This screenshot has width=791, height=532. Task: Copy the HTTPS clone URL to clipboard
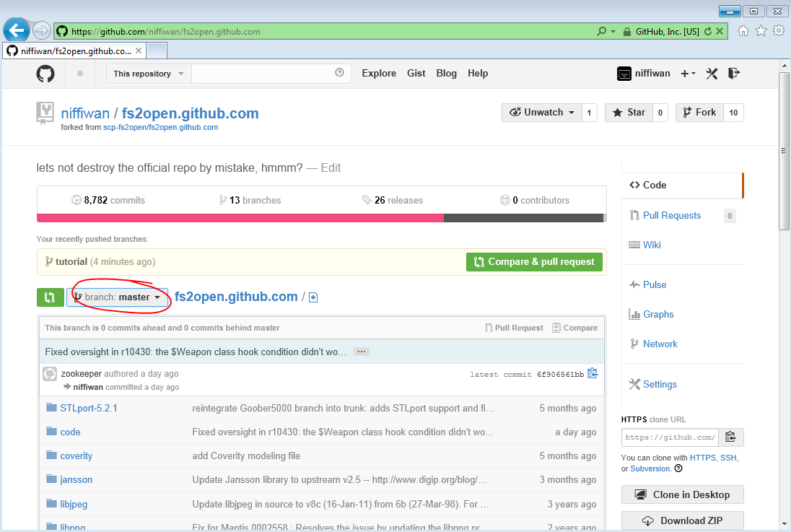pyautogui.click(x=731, y=437)
